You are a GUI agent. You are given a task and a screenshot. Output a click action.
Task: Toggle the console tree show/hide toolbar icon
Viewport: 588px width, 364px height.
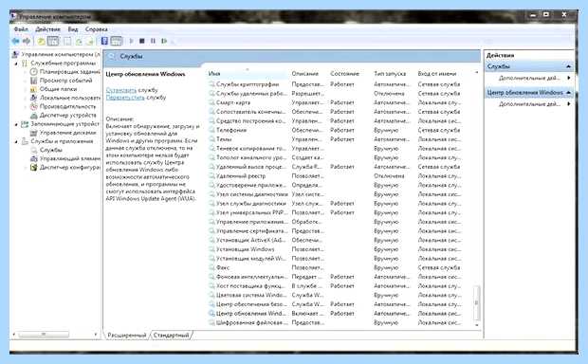coord(53,41)
